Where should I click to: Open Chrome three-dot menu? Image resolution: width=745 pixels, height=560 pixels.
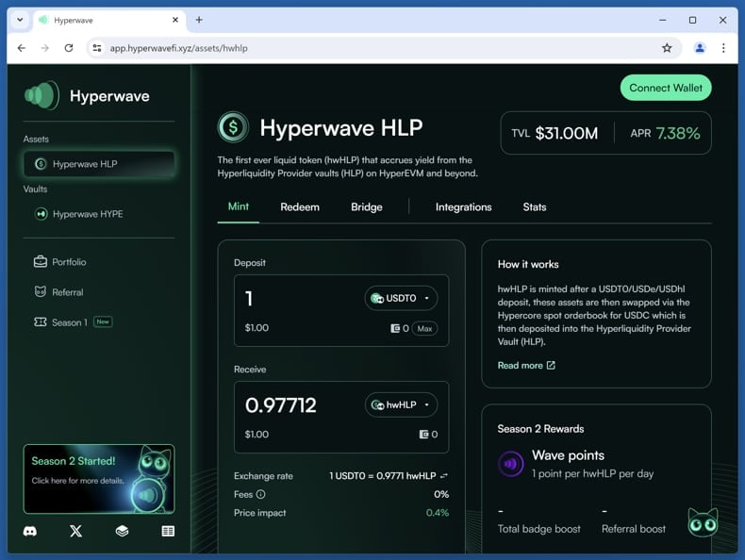(723, 48)
